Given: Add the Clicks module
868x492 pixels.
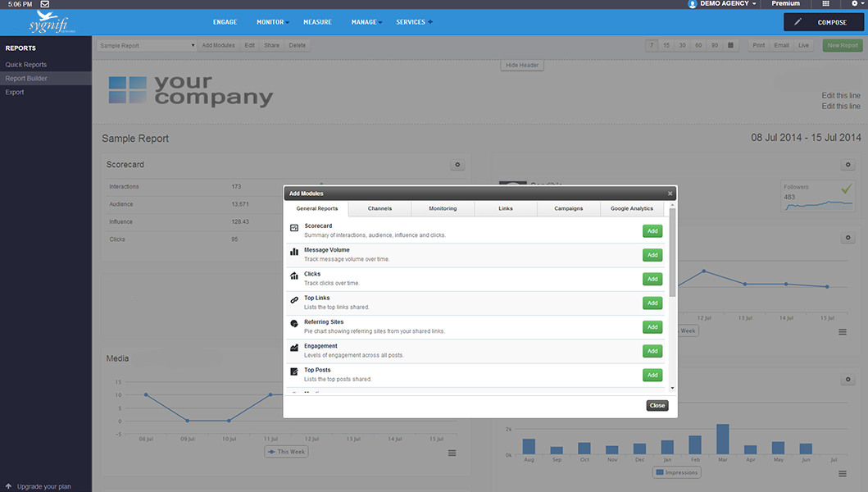Looking at the screenshot, I should point(652,279).
